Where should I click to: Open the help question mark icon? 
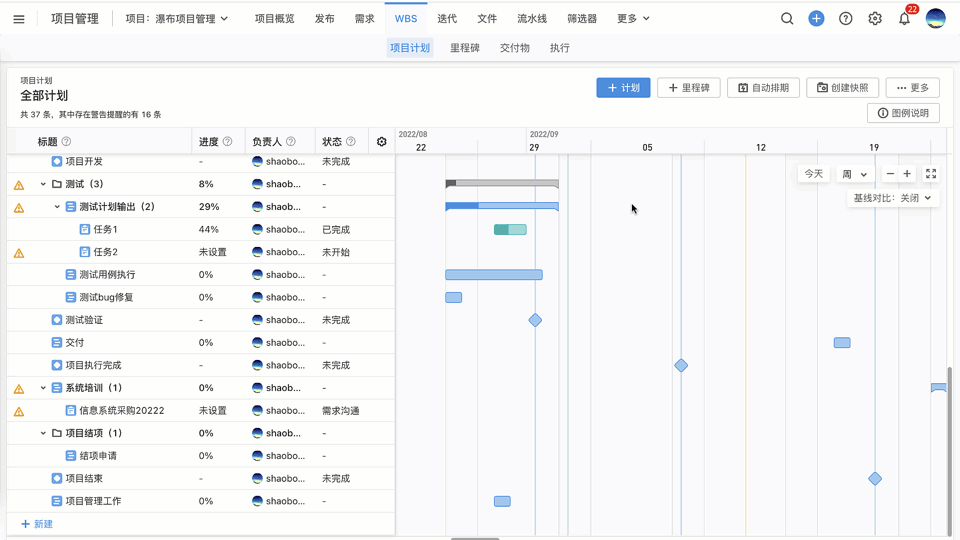pos(846,18)
